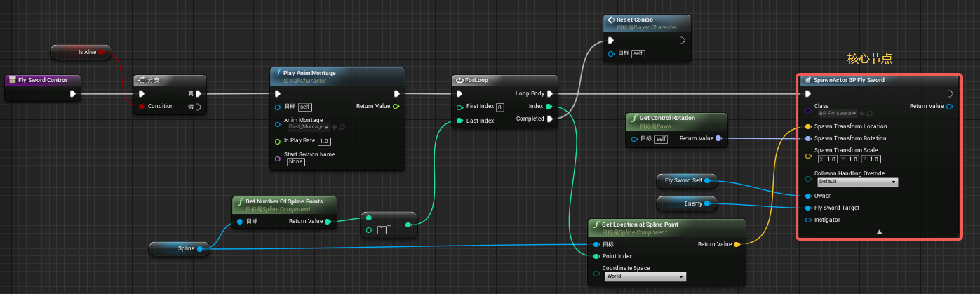This screenshot has height=294, width=980.
Task: Click the Get Location at Spline Point target (目标) pin
Action: [596, 244]
